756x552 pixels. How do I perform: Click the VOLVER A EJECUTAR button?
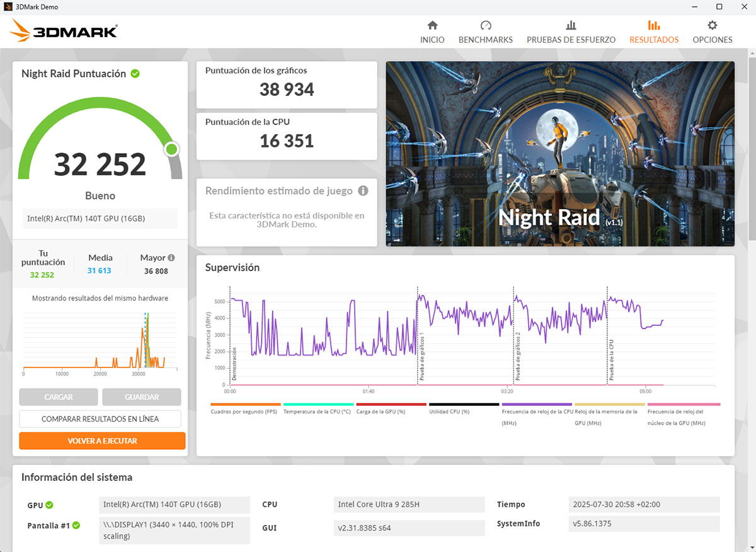(102, 440)
